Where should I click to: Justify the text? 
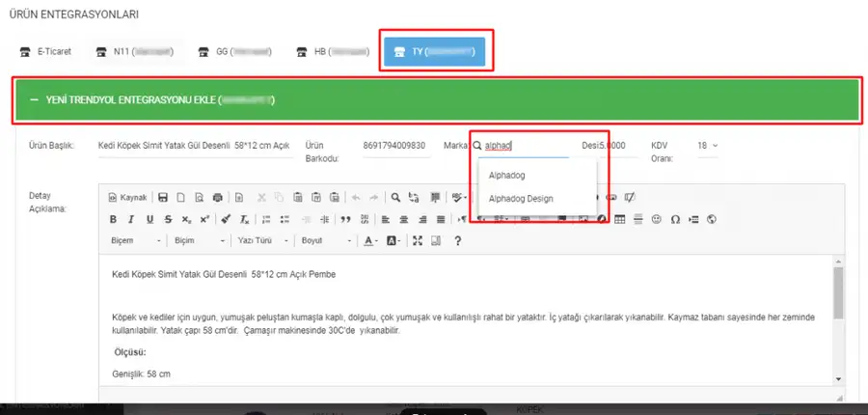[441, 219]
